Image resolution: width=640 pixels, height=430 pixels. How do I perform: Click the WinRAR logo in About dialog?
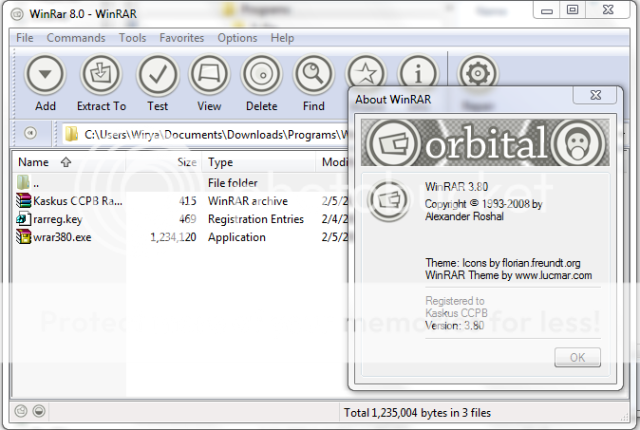388,200
